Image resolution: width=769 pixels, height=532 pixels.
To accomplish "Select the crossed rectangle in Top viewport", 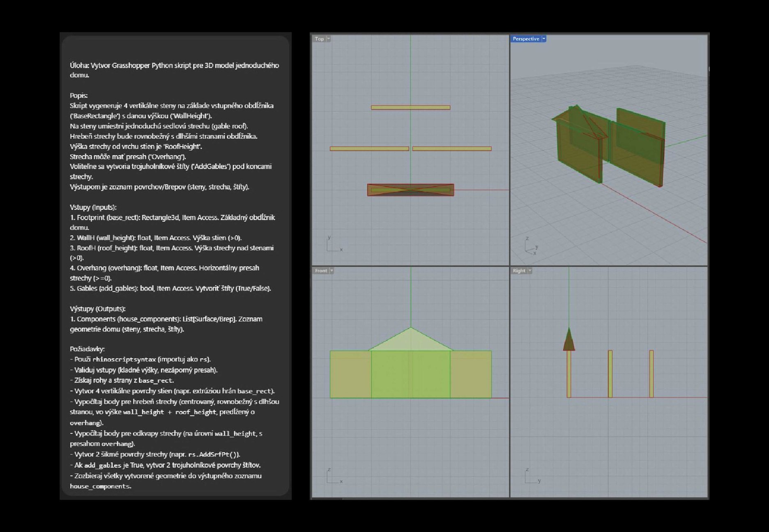I will [x=410, y=190].
